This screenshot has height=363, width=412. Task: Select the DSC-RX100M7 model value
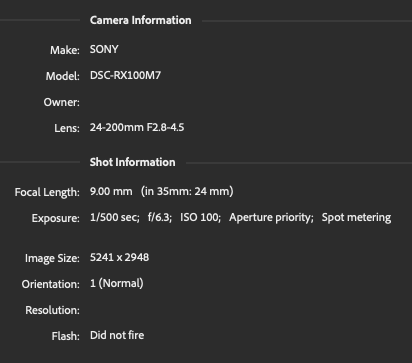coord(125,75)
